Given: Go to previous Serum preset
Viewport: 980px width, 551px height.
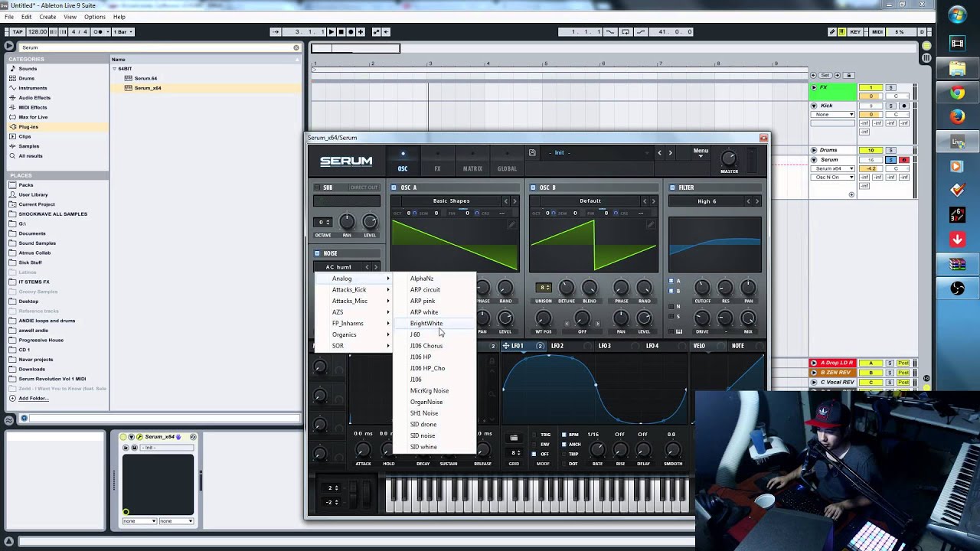Looking at the screenshot, I should pyautogui.click(x=659, y=152).
